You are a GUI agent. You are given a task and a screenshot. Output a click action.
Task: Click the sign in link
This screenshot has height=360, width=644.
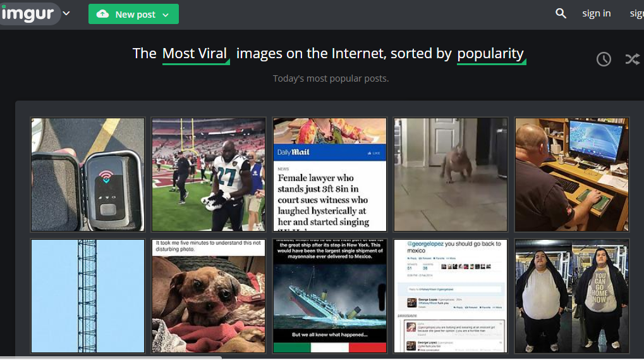tap(597, 13)
